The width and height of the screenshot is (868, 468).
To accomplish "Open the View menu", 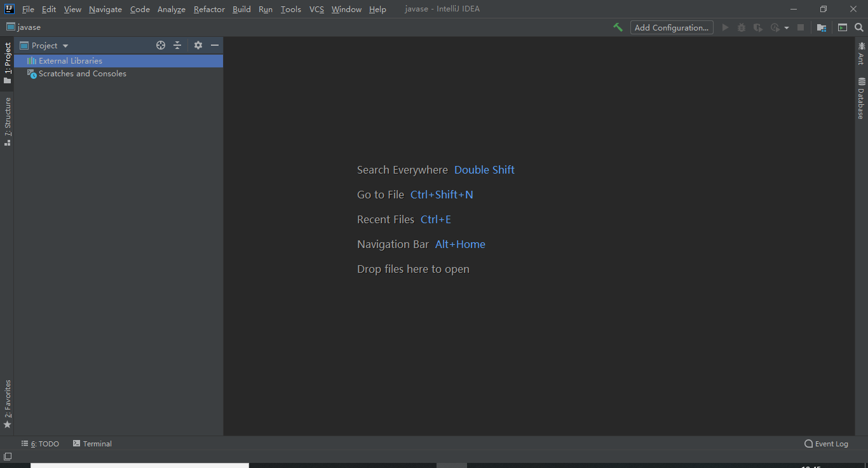I will click(x=72, y=9).
